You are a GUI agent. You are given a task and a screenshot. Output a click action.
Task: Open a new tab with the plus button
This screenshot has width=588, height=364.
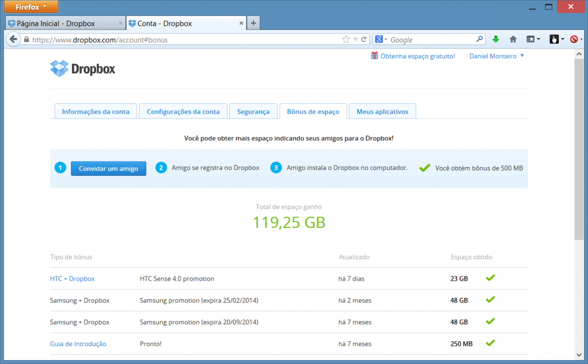(x=253, y=23)
